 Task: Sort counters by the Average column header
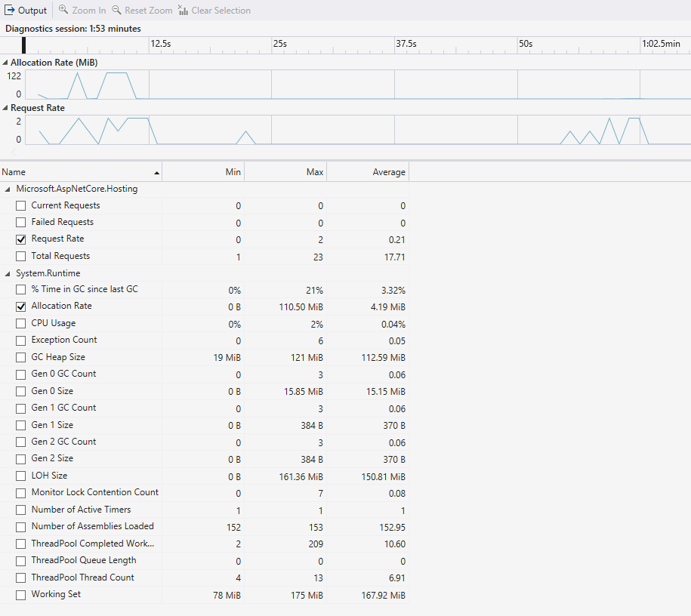tap(389, 171)
